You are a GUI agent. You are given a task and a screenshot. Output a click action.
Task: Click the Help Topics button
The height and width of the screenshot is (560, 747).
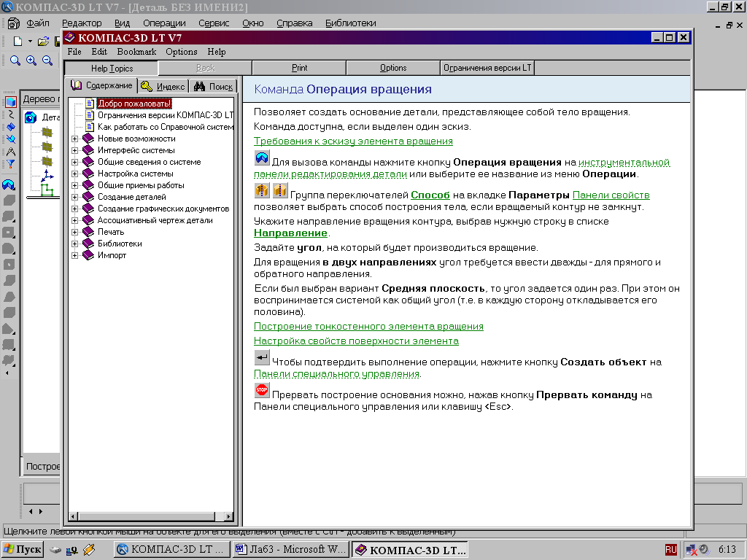coord(112,68)
